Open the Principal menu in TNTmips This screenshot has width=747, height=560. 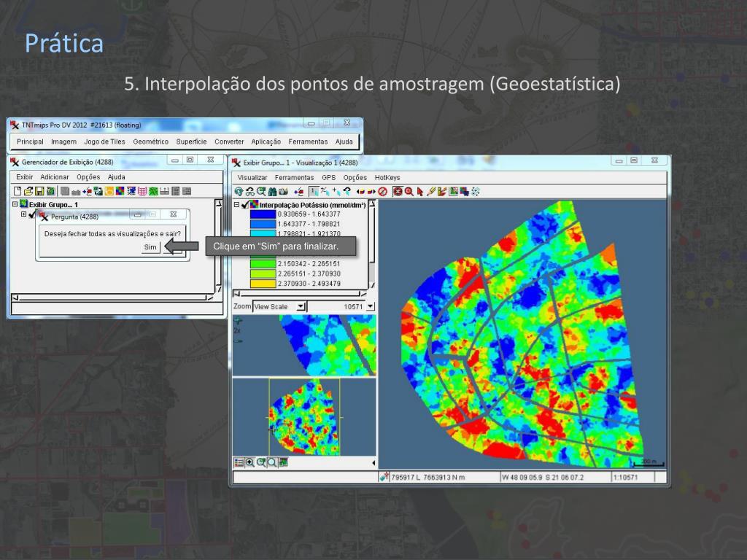[30, 141]
